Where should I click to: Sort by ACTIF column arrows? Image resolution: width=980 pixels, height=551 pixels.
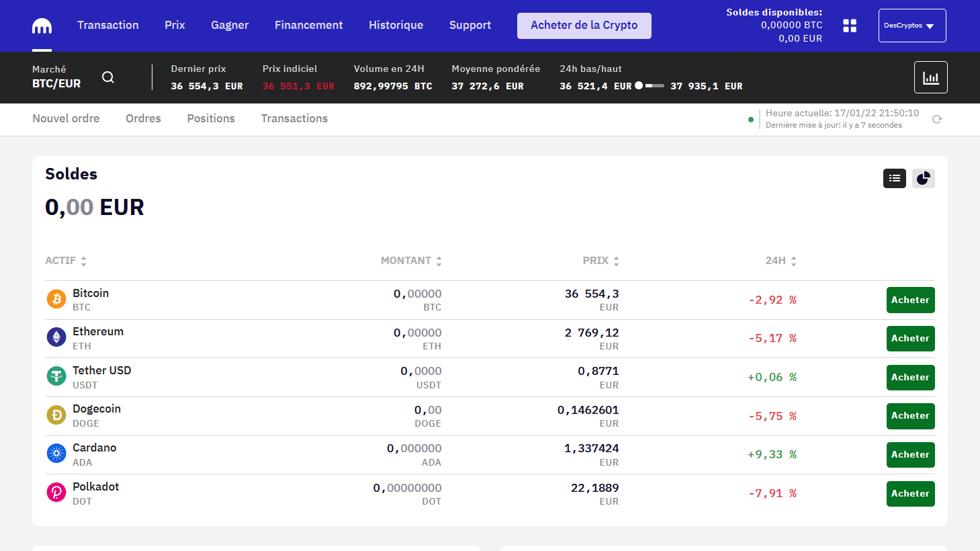coord(84,261)
